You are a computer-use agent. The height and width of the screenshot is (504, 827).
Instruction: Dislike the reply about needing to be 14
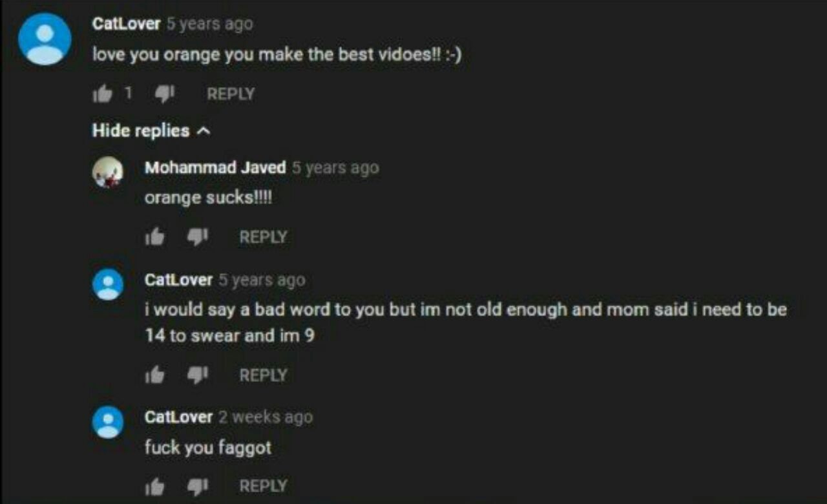[197, 375]
